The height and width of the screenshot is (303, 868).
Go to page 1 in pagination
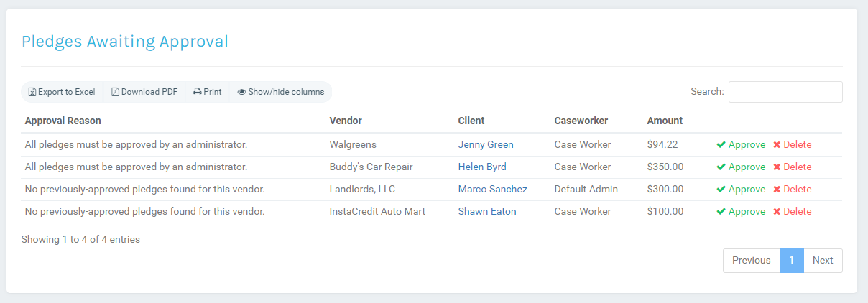pyautogui.click(x=791, y=261)
